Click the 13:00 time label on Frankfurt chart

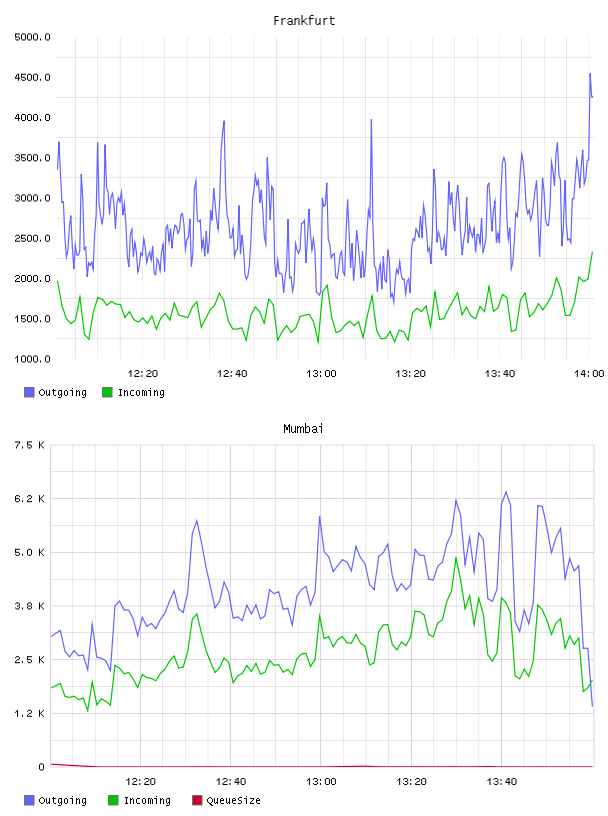[x=321, y=374]
